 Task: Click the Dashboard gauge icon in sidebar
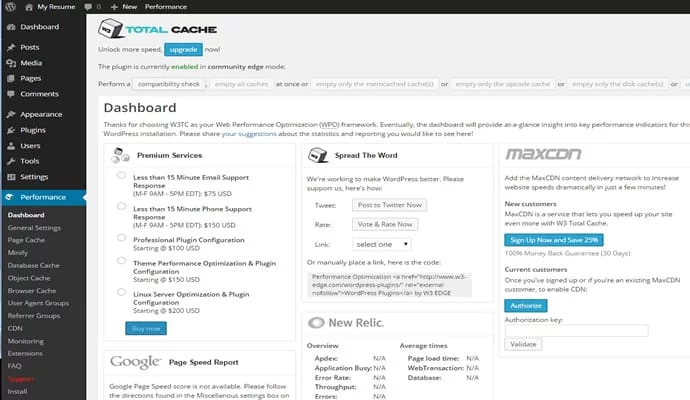click(x=11, y=27)
